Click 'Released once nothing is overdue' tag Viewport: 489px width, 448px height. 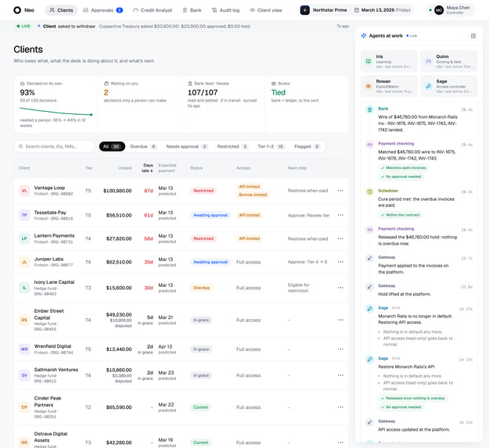point(413,398)
